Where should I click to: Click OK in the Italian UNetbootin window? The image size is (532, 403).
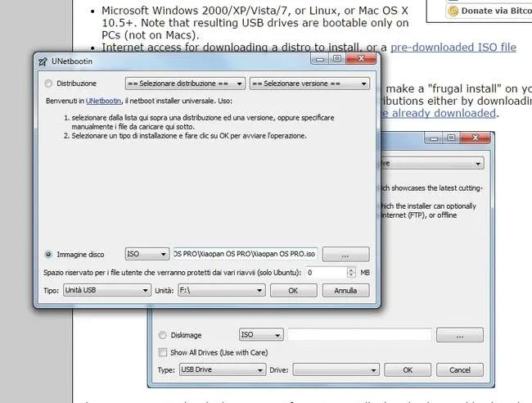click(294, 291)
